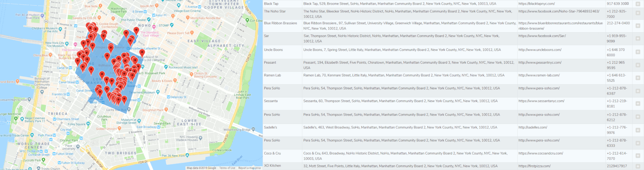Viewport: 644px width, 170px height.
Task: Open the blueribbonrestaurants.com link
Action: coord(560,26)
